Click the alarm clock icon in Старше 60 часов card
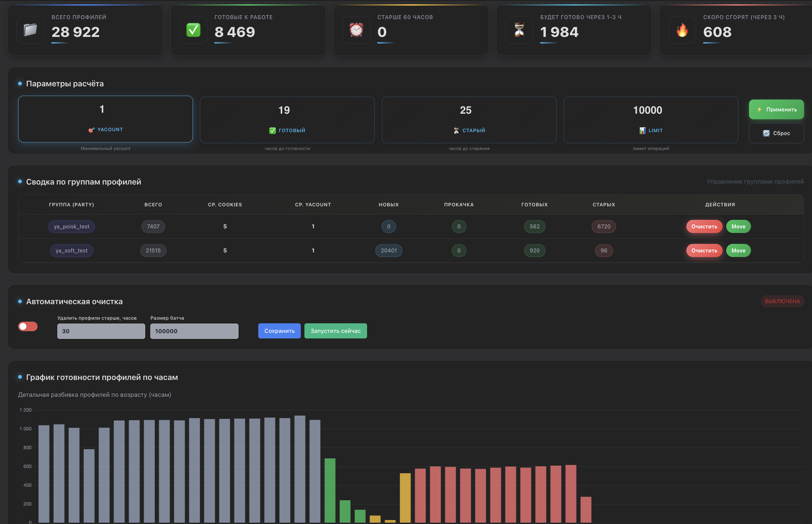Viewport: 812px width, 524px height. pyautogui.click(x=356, y=30)
